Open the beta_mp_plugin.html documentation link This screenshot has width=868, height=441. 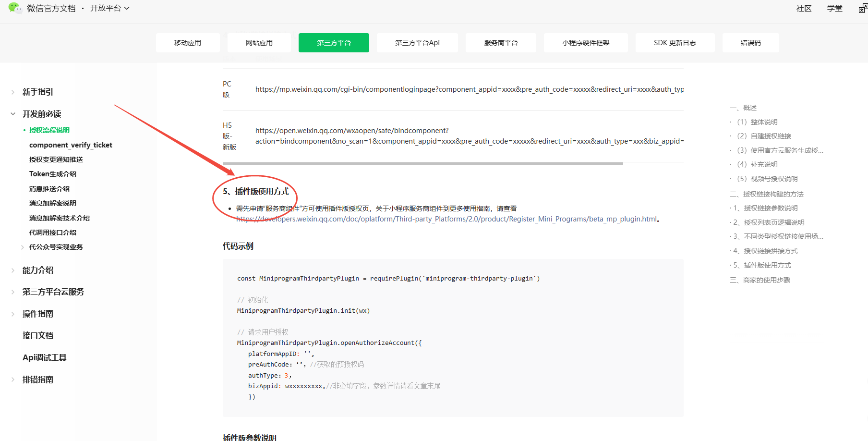(x=446, y=219)
